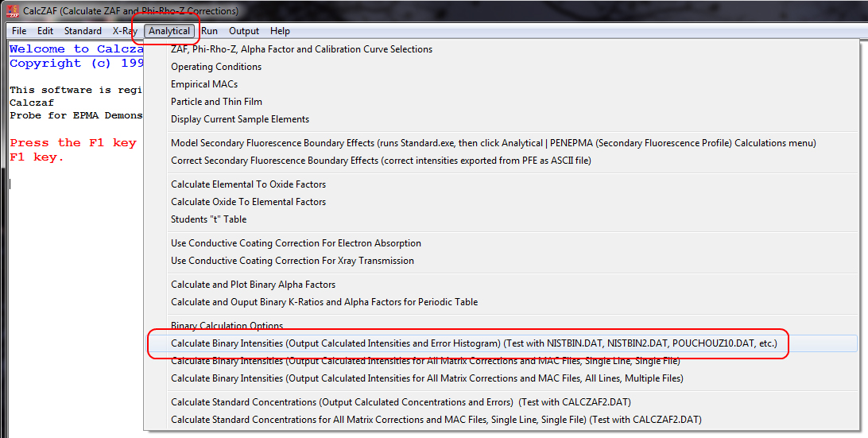Screen dimensions: 868x438
Task: Open the Edit menu
Action: 45,31
